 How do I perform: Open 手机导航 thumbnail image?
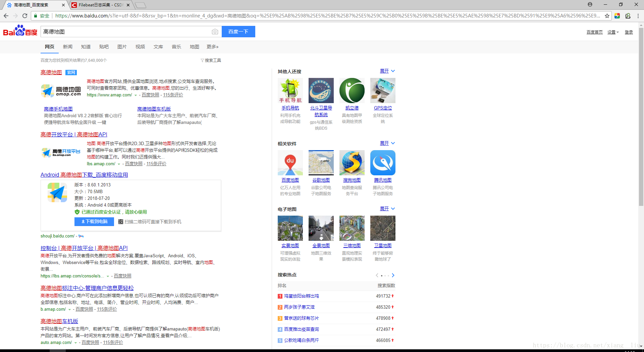pyautogui.click(x=290, y=90)
